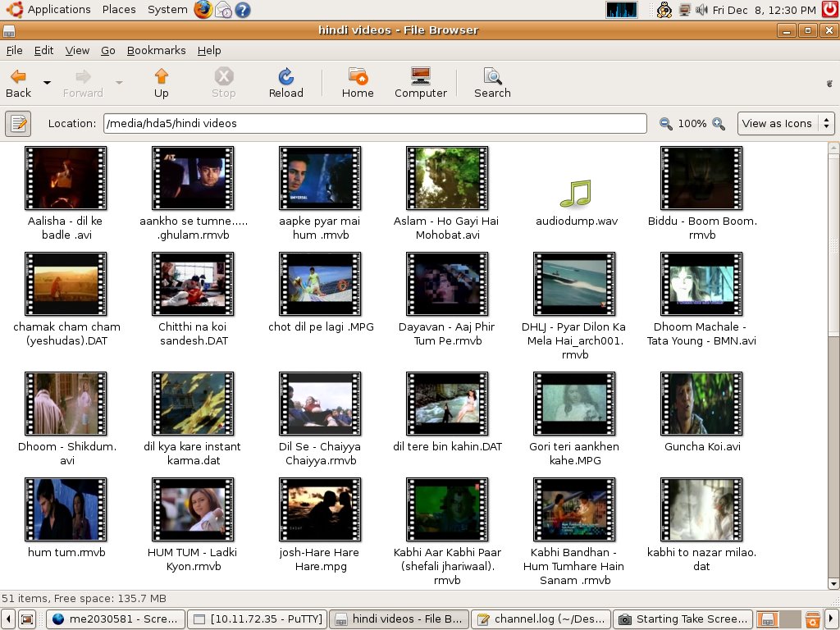This screenshot has width=840, height=630.
Task: Select the chamak cham cham video thumbnail
Action: click(x=66, y=284)
